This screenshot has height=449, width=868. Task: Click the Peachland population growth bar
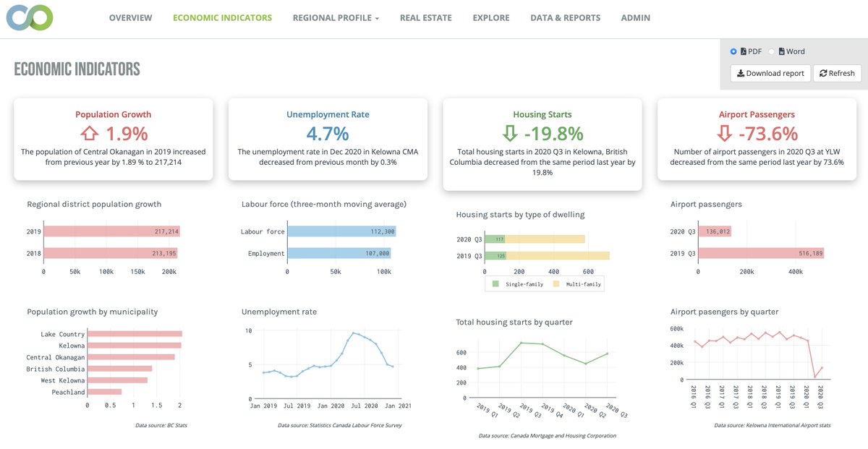[x=105, y=392]
